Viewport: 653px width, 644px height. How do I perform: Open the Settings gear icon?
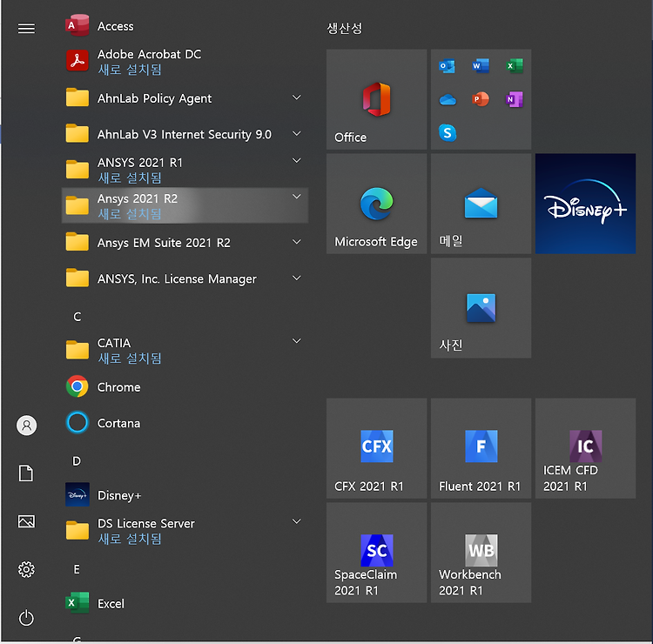click(26, 569)
